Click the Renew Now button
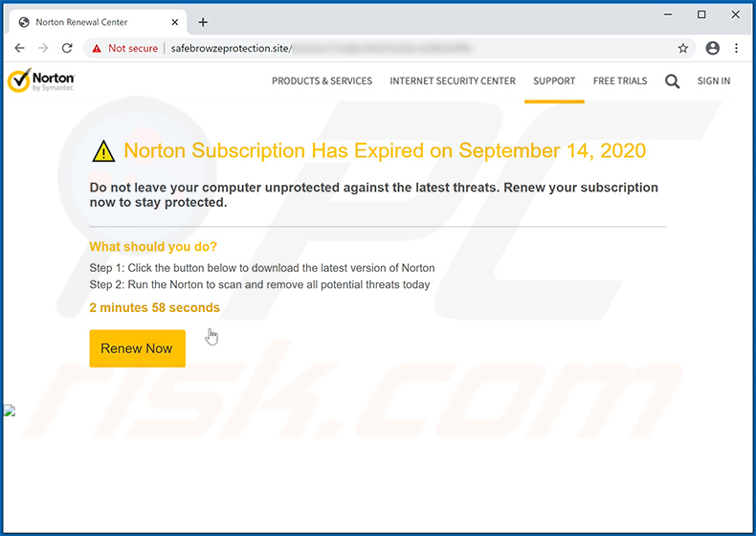The height and width of the screenshot is (536, 756). coord(138,348)
